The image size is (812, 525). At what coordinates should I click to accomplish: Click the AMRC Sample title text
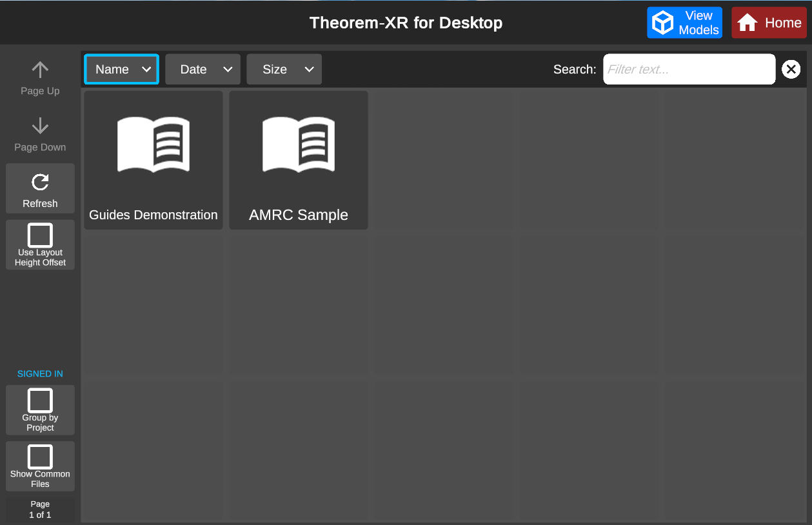(x=299, y=215)
